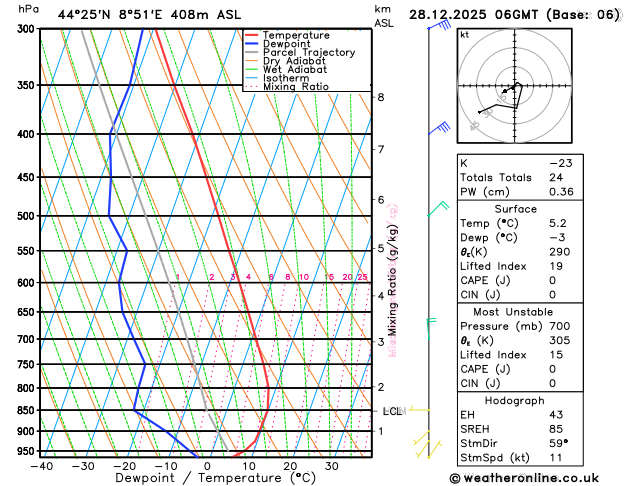Open the weatheronline.co.uk copyright link
The height and width of the screenshot is (486, 629).
click(524, 478)
